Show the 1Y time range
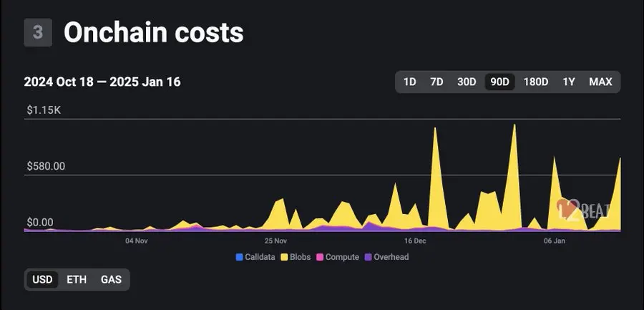The width and height of the screenshot is (644, 310). click(569, 82)
